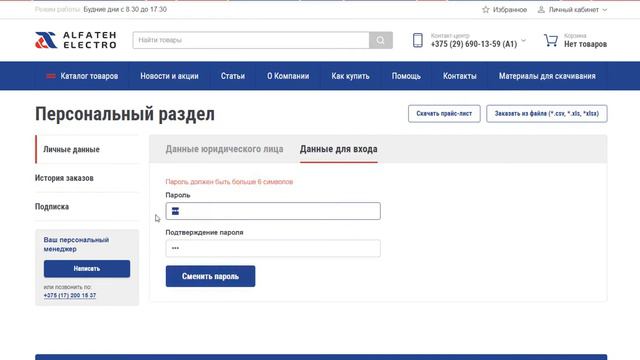This screenshot has height=360, width=640.
Task: Switch to Данные юридического лица tab
Action: [x=224, y=149]
